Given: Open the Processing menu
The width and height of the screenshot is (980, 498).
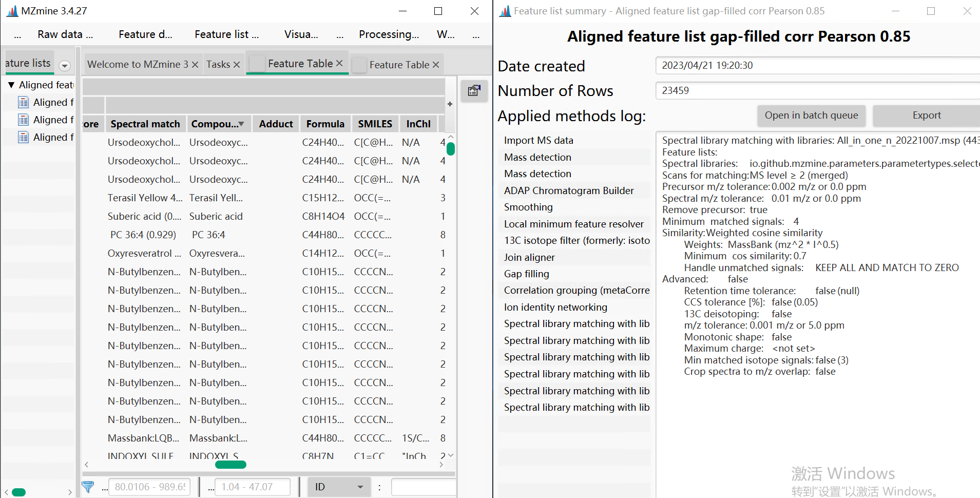Looking at the screenshot, I should [388, 34].
